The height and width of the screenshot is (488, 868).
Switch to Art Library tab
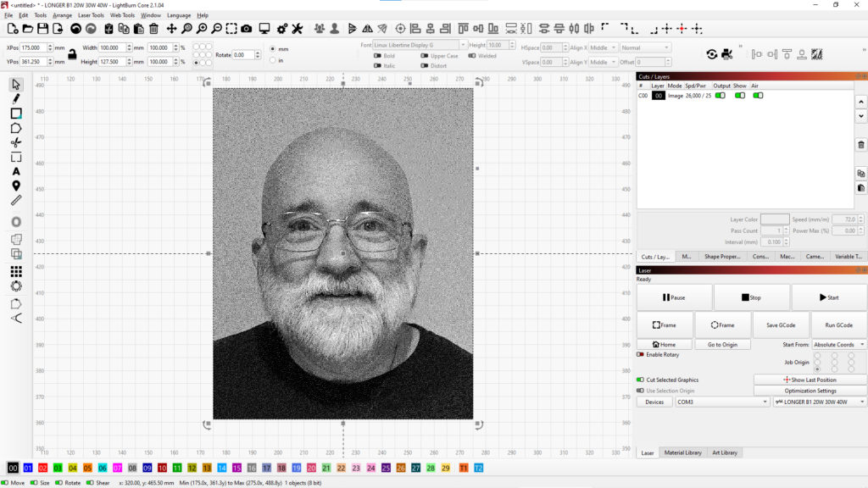725,452
